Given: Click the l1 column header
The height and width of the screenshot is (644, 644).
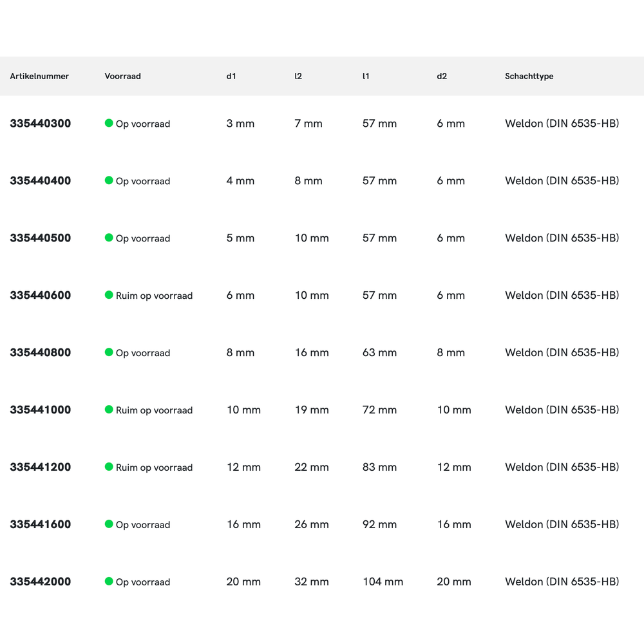Looking at the screenshot, I should (x=366, y=76).
